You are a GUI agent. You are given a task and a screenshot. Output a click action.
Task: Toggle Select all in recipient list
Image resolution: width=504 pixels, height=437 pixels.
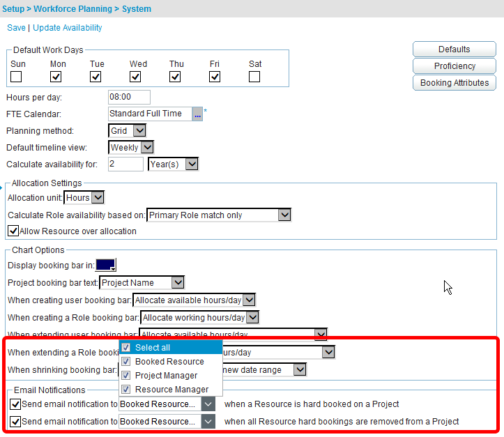pyautogui.click(x=126, y=347)
